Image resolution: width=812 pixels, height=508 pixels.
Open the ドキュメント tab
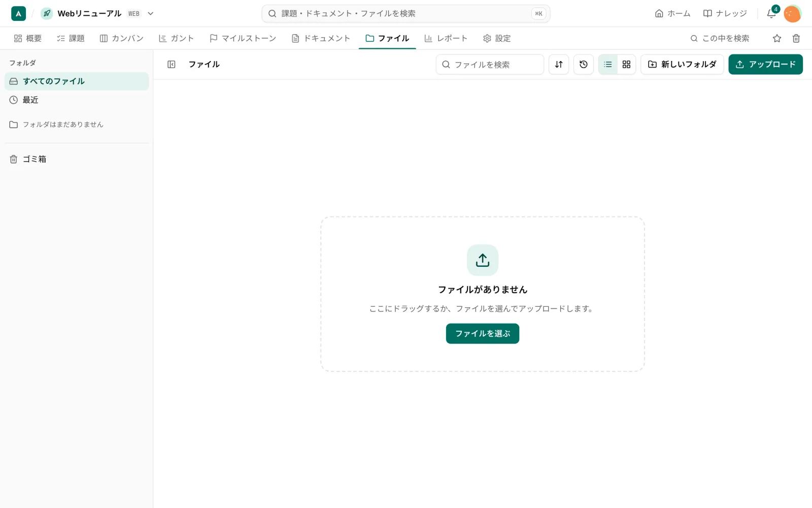click(x=321, y=38)
